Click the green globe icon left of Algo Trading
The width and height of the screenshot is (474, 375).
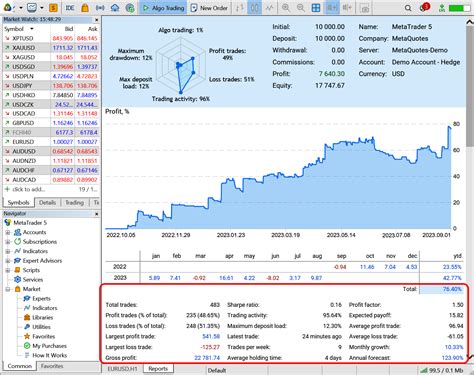click(130, 7)
